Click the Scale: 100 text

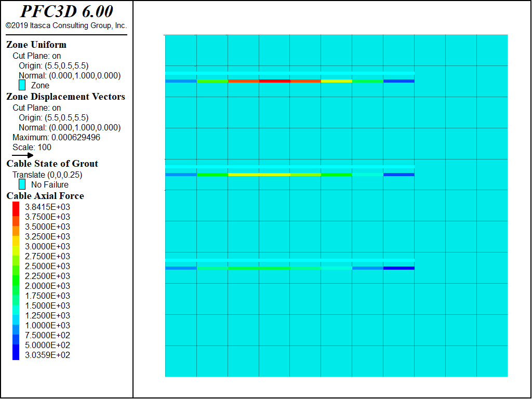coord(32,147)
